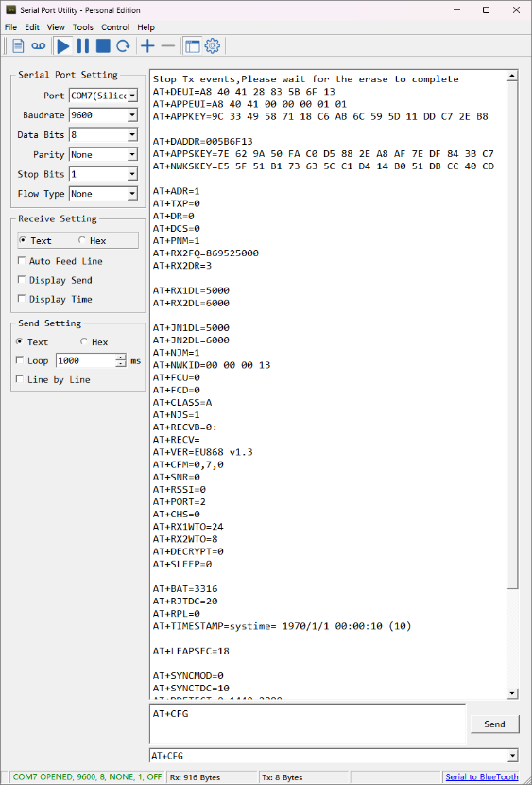
Task: Toggle the side panel layout icon
Action: 193,46
